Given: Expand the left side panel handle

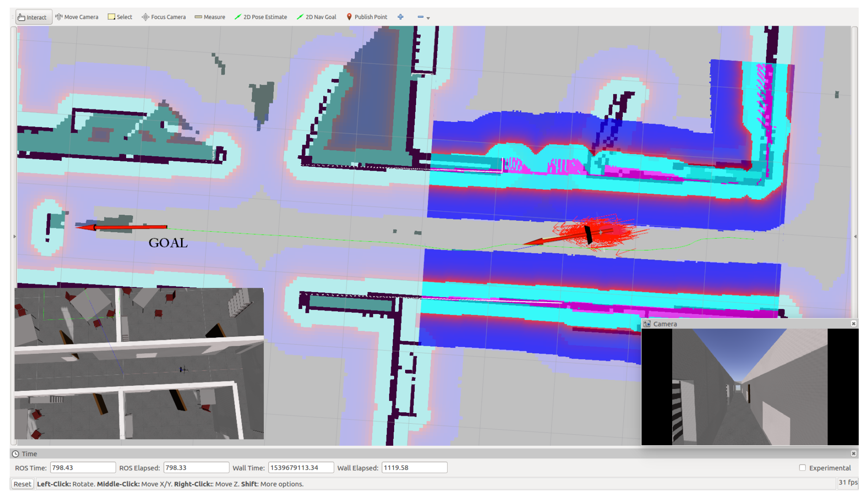Looking at the screenshot, I should click(x=14, y=236).
